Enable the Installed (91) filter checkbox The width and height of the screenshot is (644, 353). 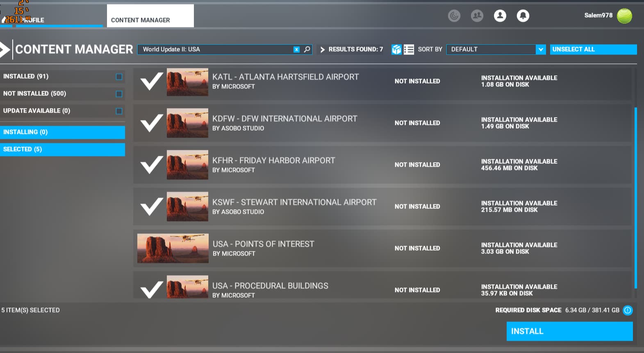pyautogui.click(x=119, y=77)
